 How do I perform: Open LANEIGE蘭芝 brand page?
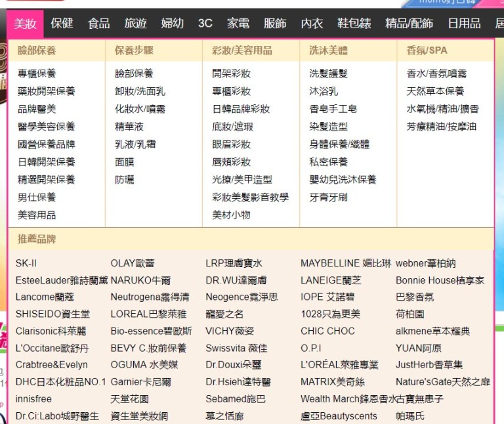coord(331,280)
